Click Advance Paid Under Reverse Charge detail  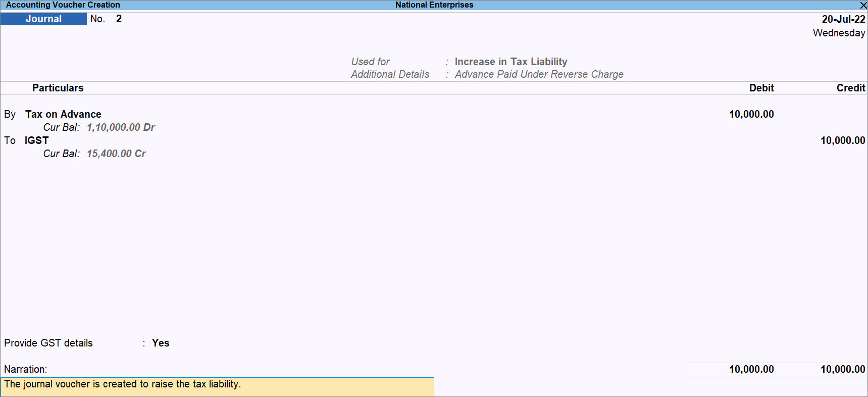[539, 74]
